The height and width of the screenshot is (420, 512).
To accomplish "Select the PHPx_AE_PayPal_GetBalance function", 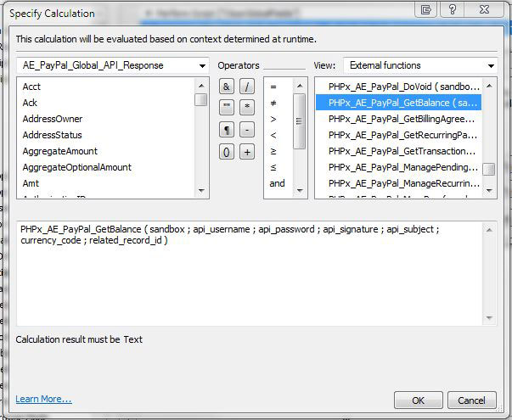I will pyautogui.click(x=398, y=103).
